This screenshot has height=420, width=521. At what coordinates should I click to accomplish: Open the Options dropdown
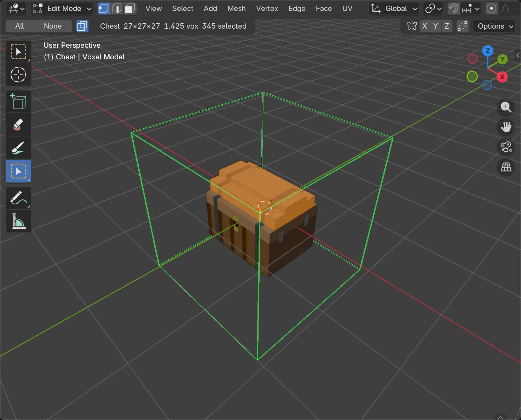pyautogui.click(x=494, y=26)
